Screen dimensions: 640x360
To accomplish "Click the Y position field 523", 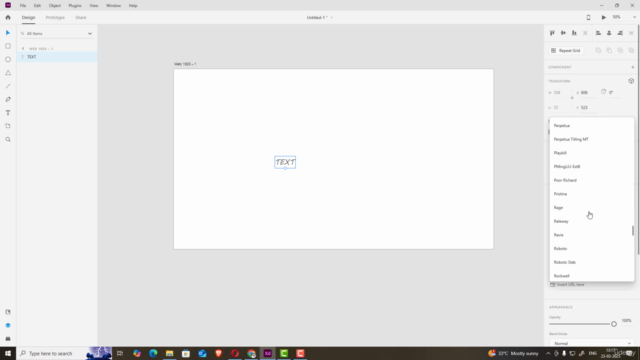I will (587, 108).
